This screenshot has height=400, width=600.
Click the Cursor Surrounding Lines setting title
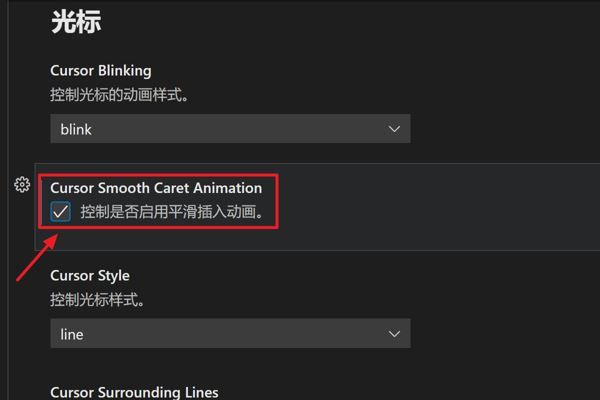tap(134, 392)
